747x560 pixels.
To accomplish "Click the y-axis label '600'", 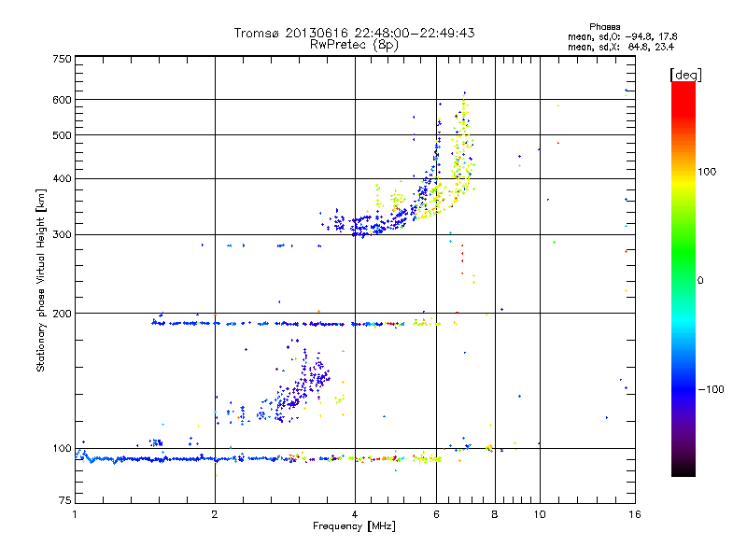I will (x=62, y=100).
